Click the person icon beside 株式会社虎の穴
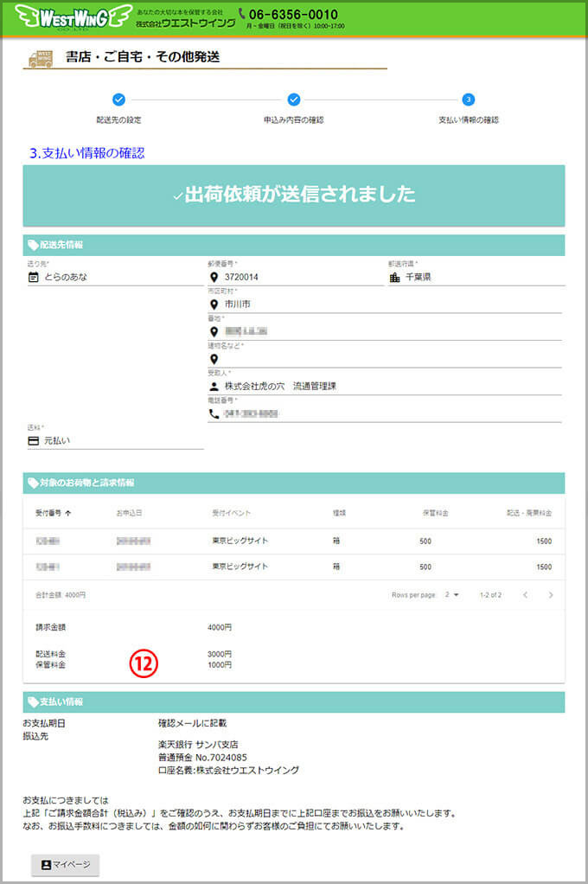 (214, 387)
